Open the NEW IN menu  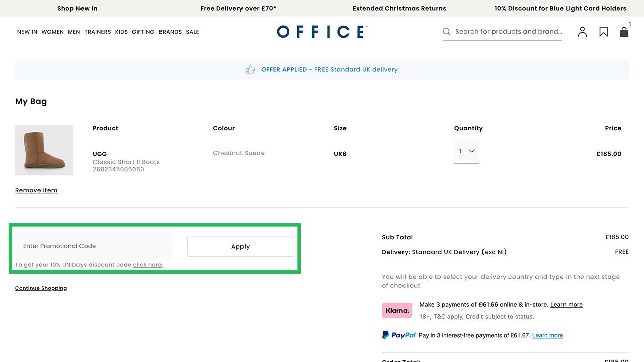pos(27,32)
